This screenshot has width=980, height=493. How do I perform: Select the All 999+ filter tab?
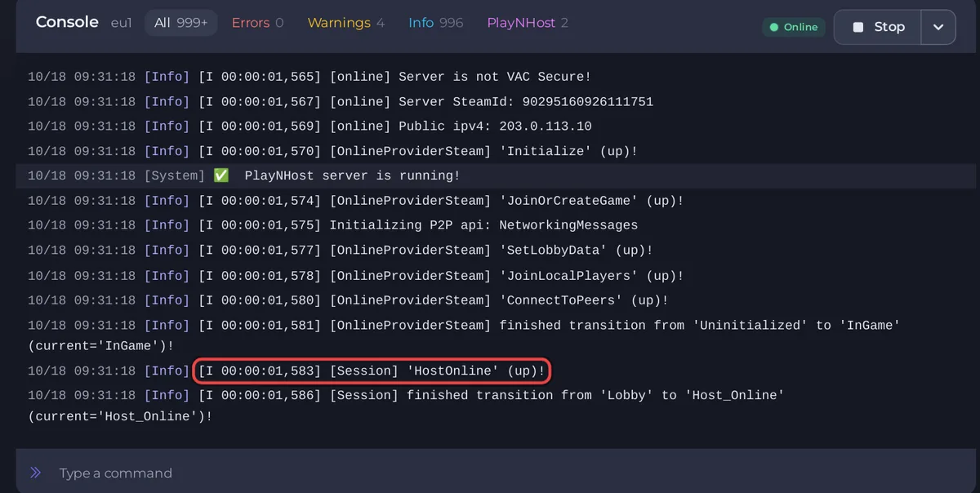click(181, 23)
